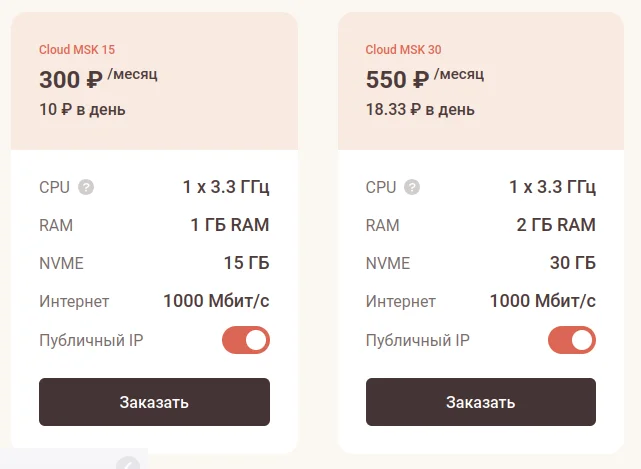Click the 1 x 3.3 ГГц CPU value in Cloud MSK 15
This screenshot has width=641, height=469.
click(226, 187)
